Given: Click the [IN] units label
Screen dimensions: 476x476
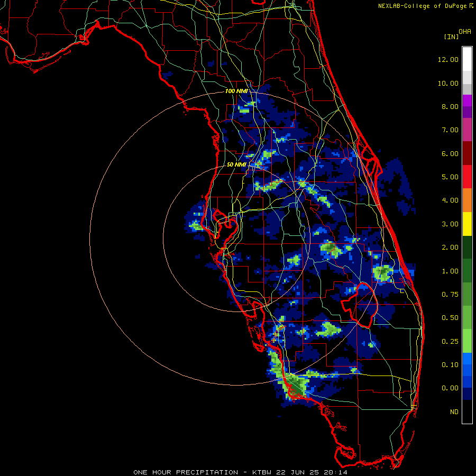Looking at the screenshot, I should pos(452,36).
